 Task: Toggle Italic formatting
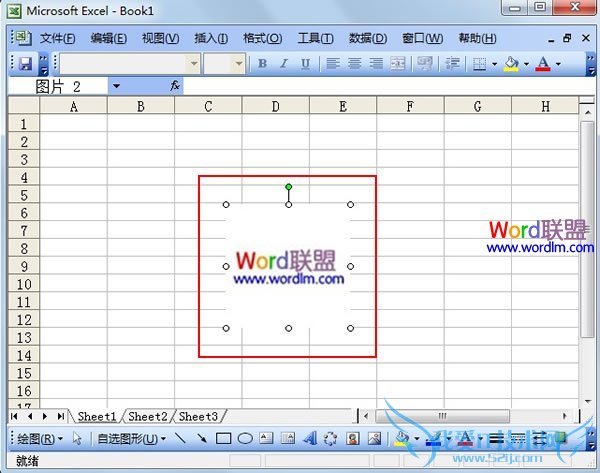[x=284, y=64]
